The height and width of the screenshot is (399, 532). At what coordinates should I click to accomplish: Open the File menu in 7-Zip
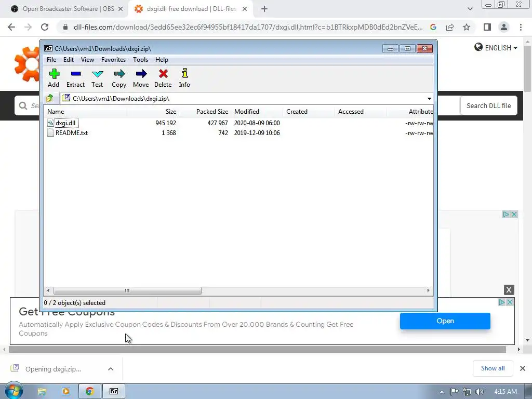click(x=51, y=60)
